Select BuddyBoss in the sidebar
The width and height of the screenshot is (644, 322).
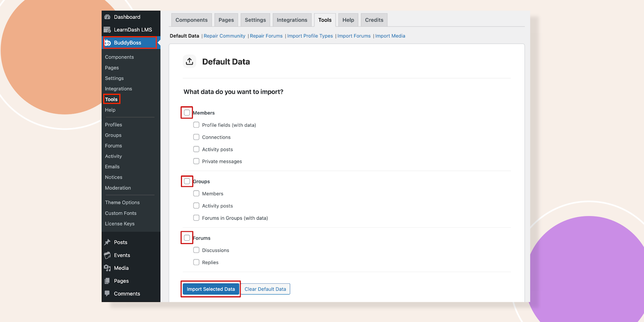pyautogui.click(x=131, y=43)
